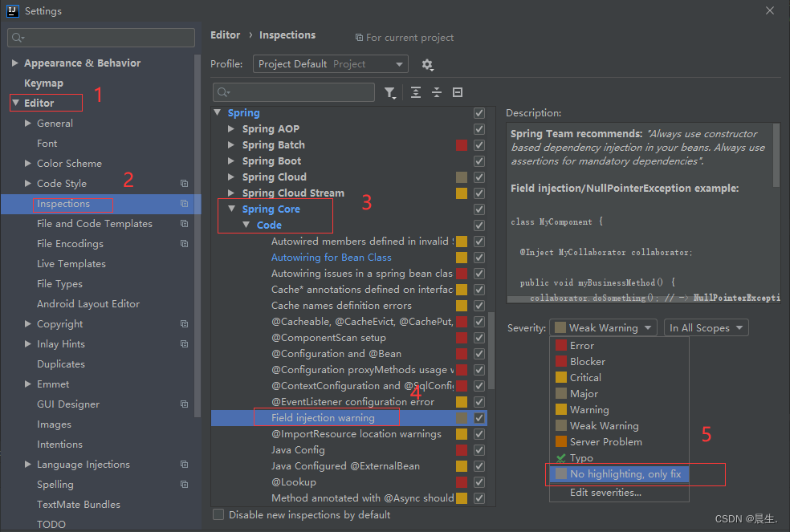Screen dimensions: 790x532
Task: Select Cache names definition errors inspection
Action: click(341, 305)
